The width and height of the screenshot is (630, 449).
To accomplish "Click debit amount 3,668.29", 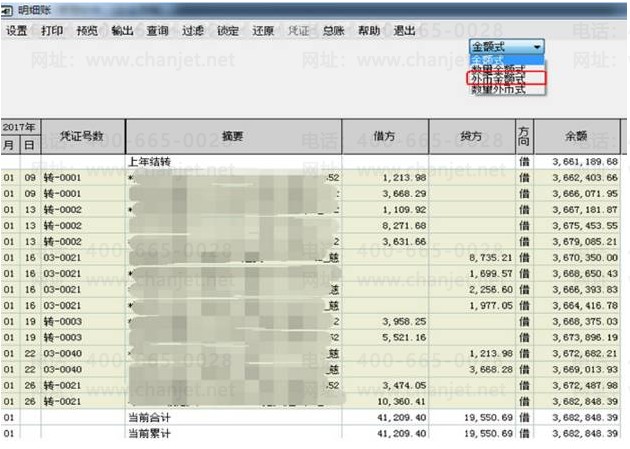I will (x=404, y=194).
